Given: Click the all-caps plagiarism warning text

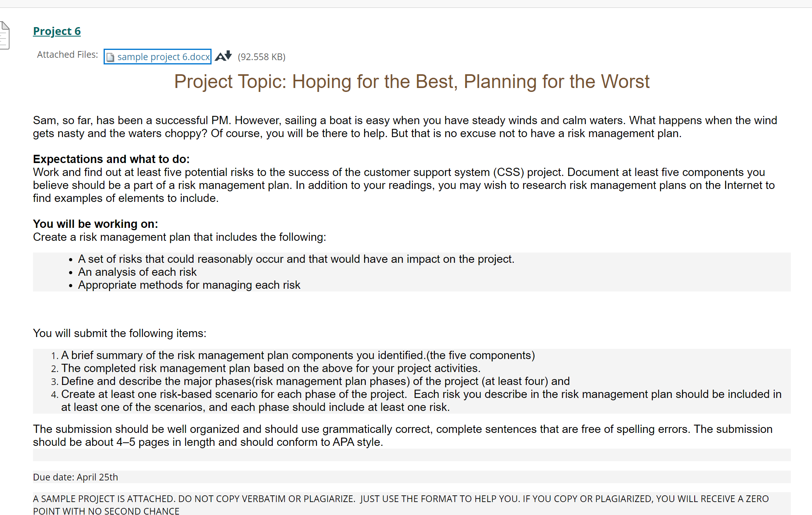Looking at the screenshot, I should tap(401, 499).
